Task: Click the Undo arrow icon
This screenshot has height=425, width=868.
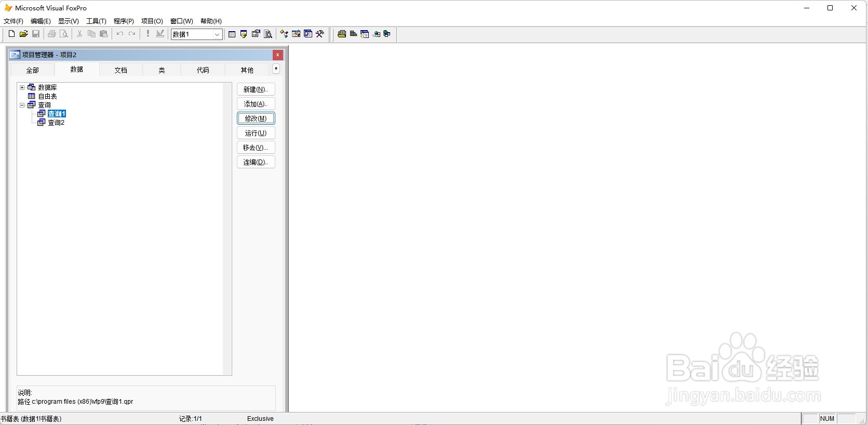Action: point(120,34)
